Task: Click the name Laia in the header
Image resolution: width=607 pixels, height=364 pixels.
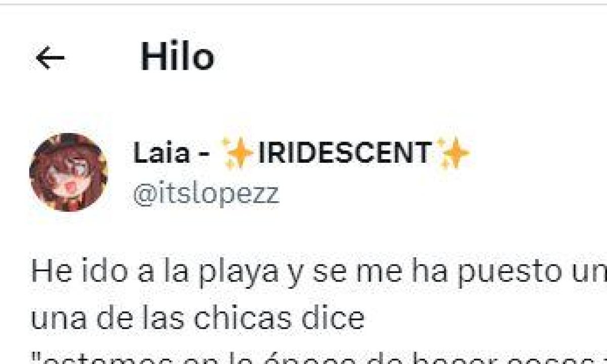Action: pyautogui.click(x=161, y=153)
